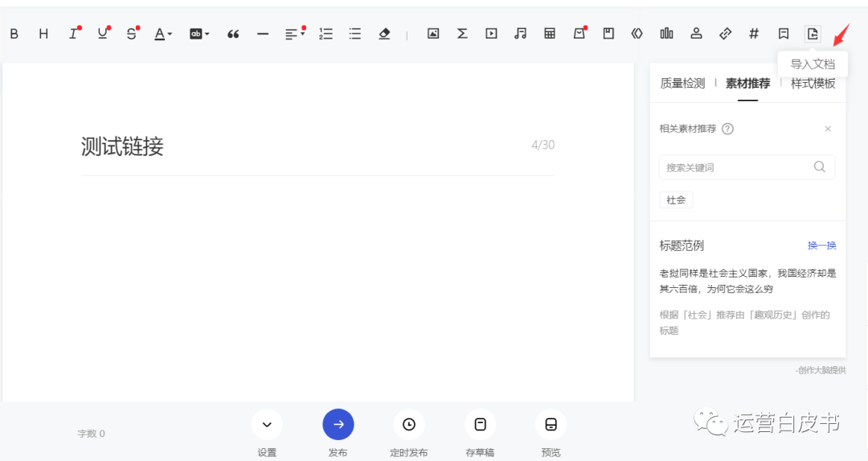
Task: Click the blue 发布 button
Action: pos(338,425)
